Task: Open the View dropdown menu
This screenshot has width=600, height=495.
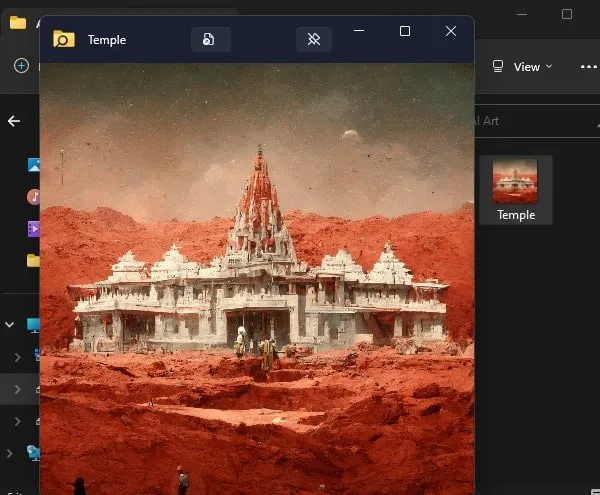Action: tap(522, 67)
